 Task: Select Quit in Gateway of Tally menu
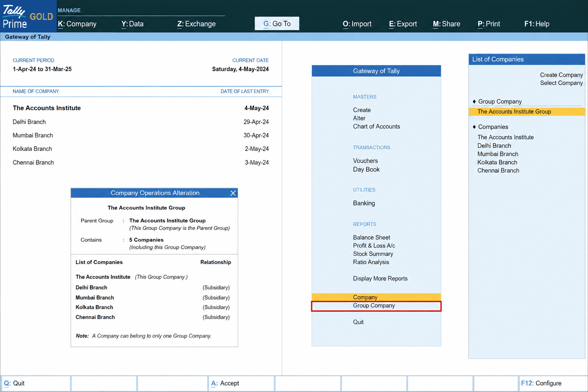tap(358, 322)
